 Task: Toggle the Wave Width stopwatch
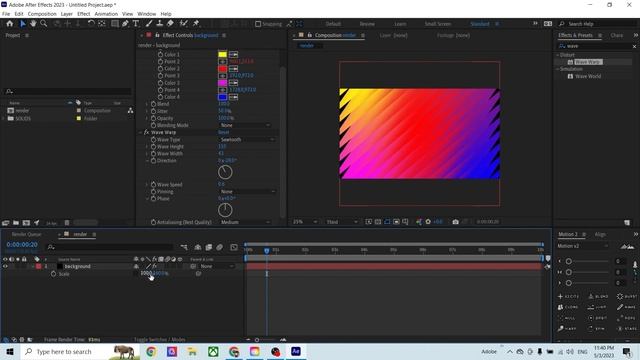(x=153, y=153)
